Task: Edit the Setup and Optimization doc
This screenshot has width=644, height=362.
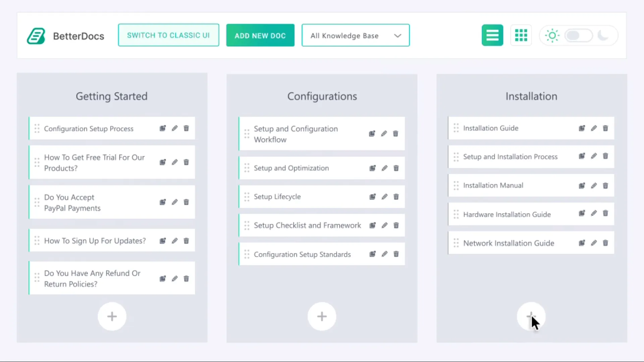Action: click(x=384, y=168)
